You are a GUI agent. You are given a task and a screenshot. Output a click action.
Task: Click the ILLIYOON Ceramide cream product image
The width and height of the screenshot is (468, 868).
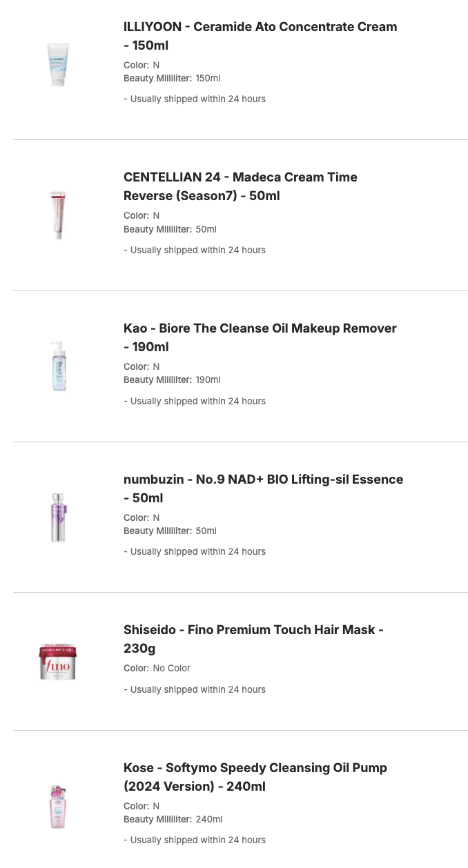[59, 64]
